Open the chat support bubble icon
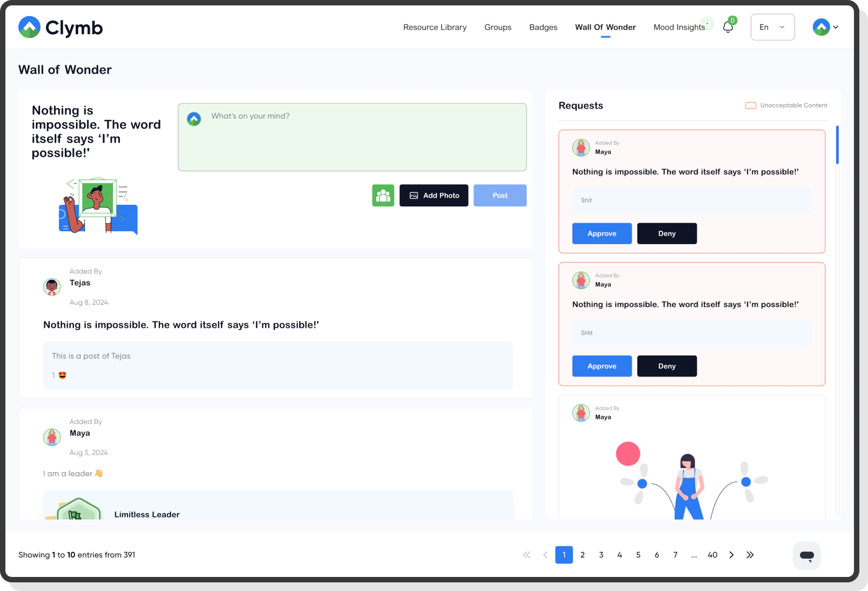The image size is (868, 591). [x=806, y=555]
